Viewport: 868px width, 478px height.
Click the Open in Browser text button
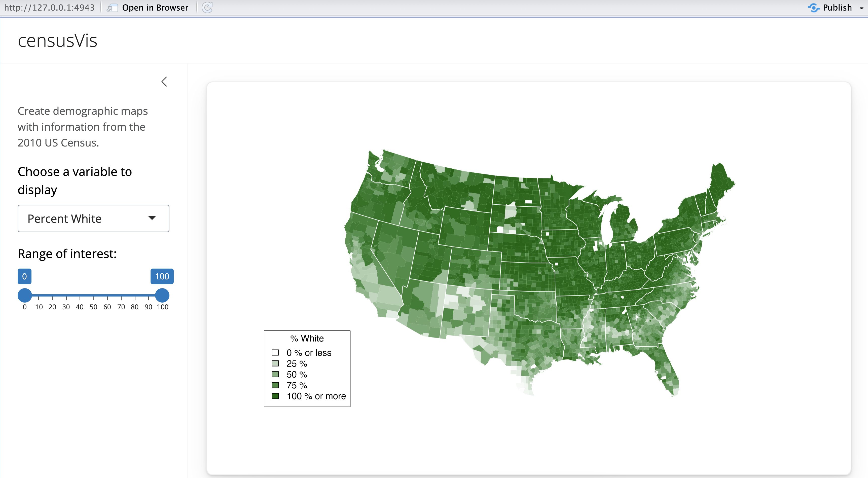pos(155,8)
